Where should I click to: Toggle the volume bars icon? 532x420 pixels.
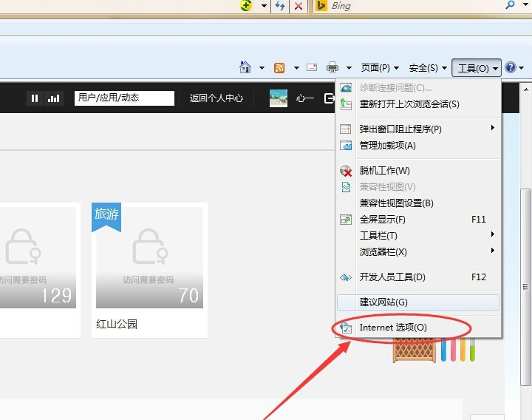[x=53, y=98]
